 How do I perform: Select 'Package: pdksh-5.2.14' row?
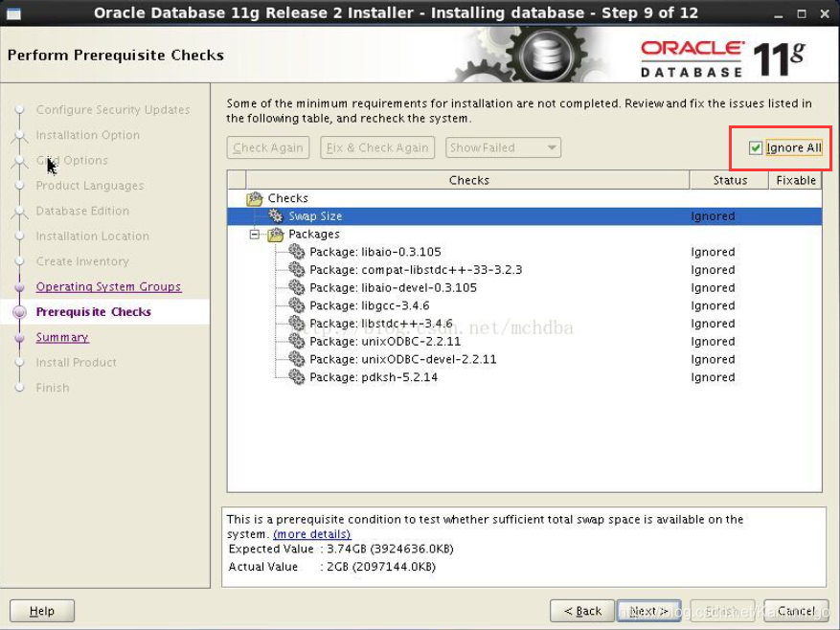click(x=525, y=376)
